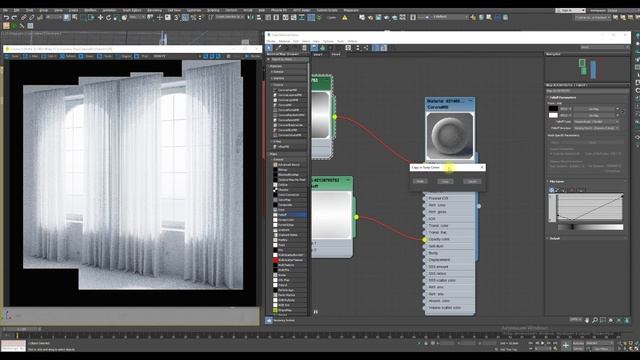This screenshot has height=360, width=640.
Task: Open the Material menu in Slate editor
Action: [x=284, y=42]
